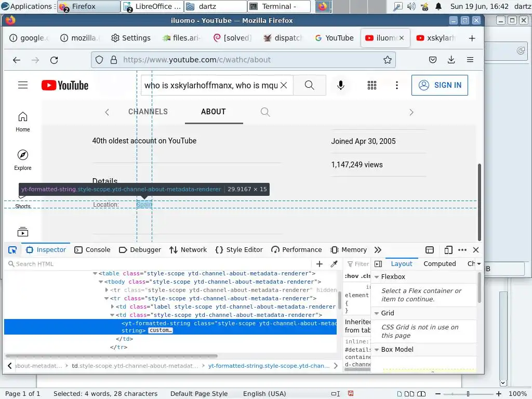Collapse the table element node
Viewport: 532px width, 399px height.
95,273
